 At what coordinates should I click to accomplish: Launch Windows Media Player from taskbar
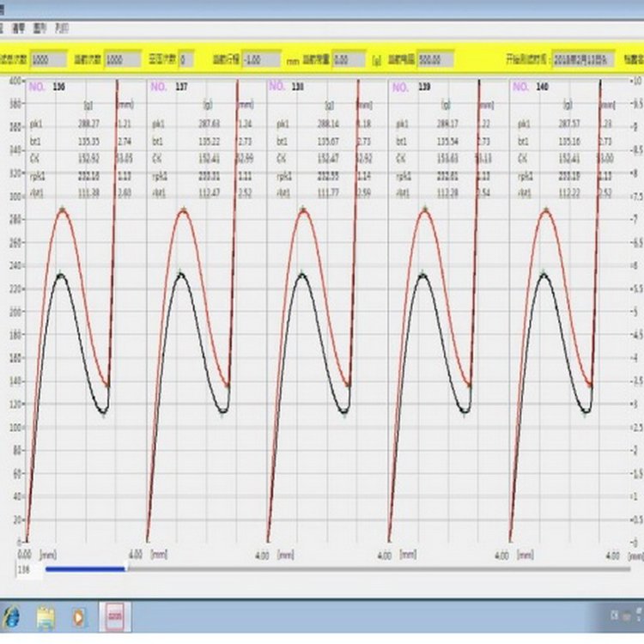click(x=79, y=617)
